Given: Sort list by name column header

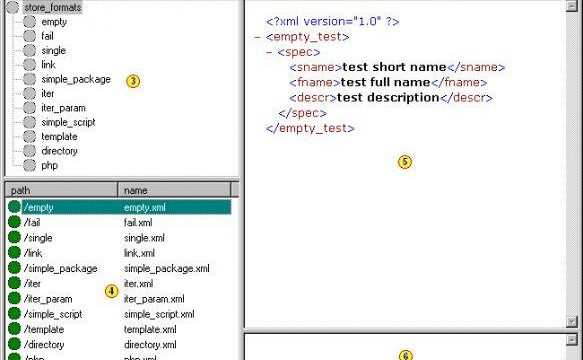Looking at the screenshot, I should tap(174, 190).
